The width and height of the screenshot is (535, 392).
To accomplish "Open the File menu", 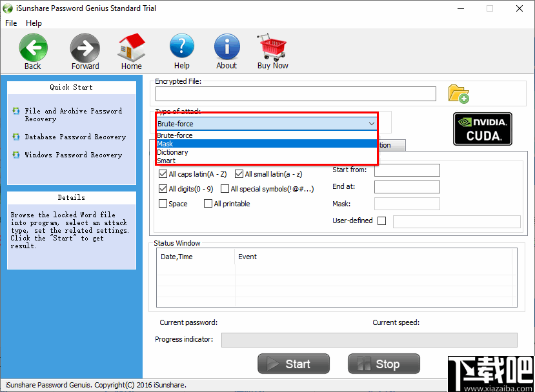I will (x=11, y=23).
